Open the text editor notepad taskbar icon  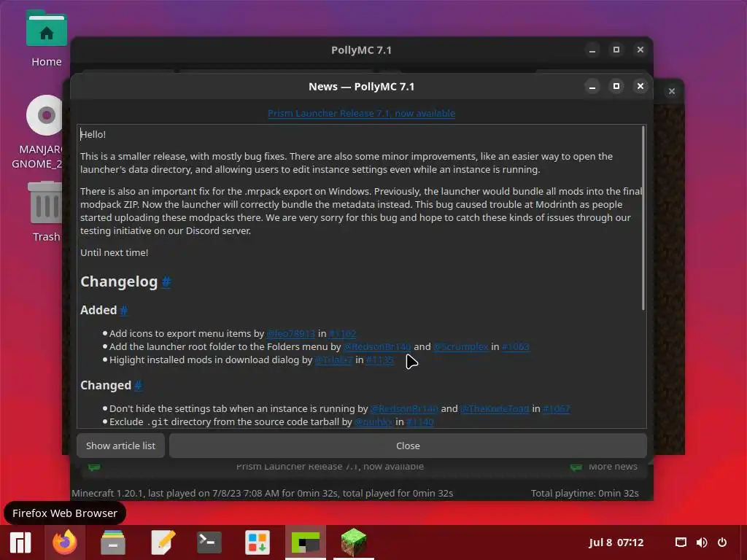point(163,542)
